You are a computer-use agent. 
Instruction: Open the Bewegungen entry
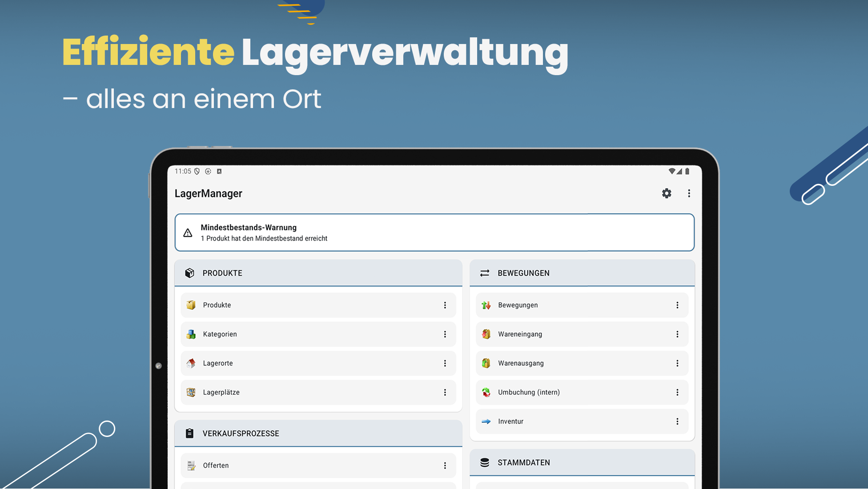pos(582,305)
